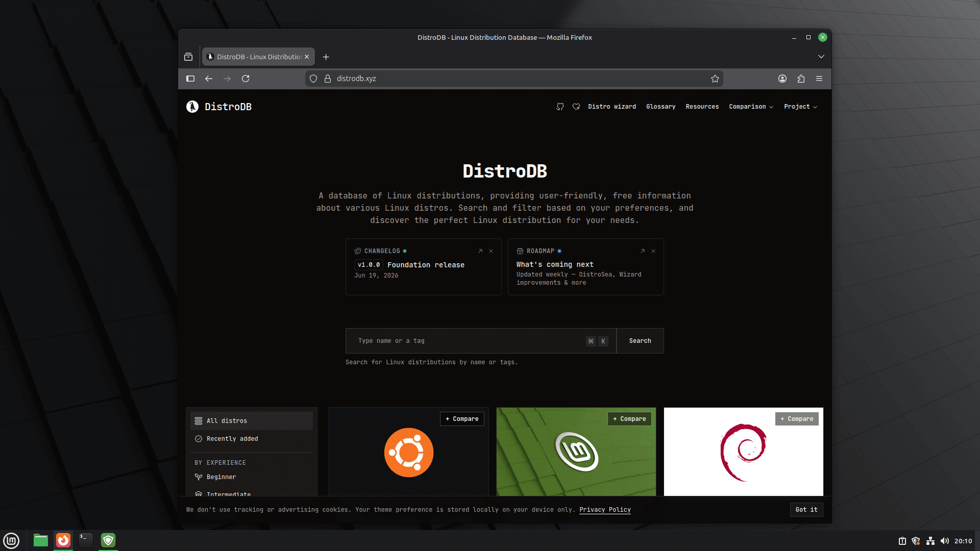Click Got it on cookie notice
Image resolution: width=980 pixels, height=551 pixels.
(806, 510)
